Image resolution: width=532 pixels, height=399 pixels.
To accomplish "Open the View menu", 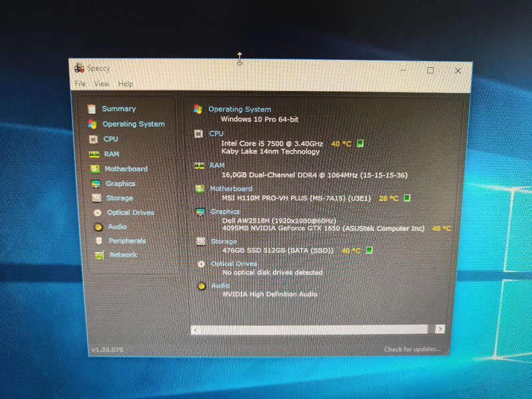I will [102, 84].
